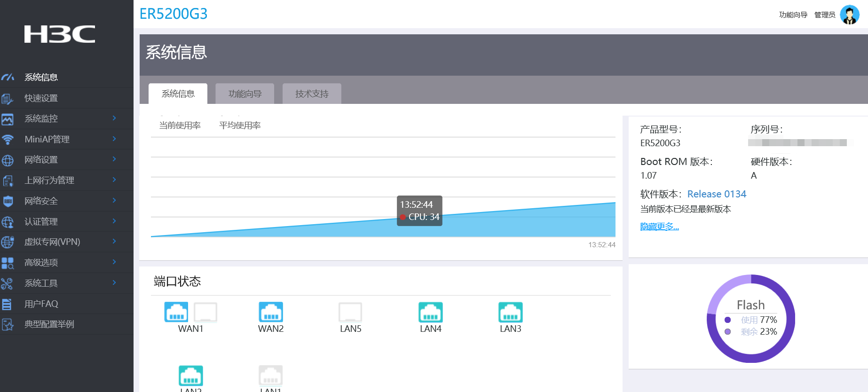Click the 隐藏更多... link
Image resolution: width=868 pixels, height=392 pixels.
pos(660,227)
